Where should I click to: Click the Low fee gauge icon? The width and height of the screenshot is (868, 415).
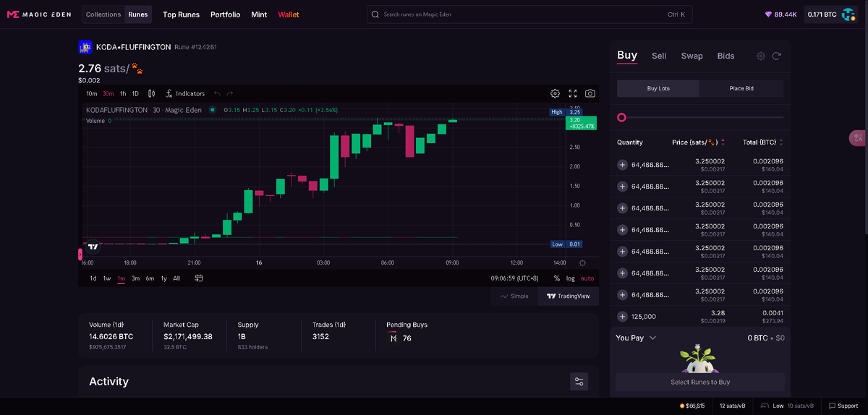[764, 406]
